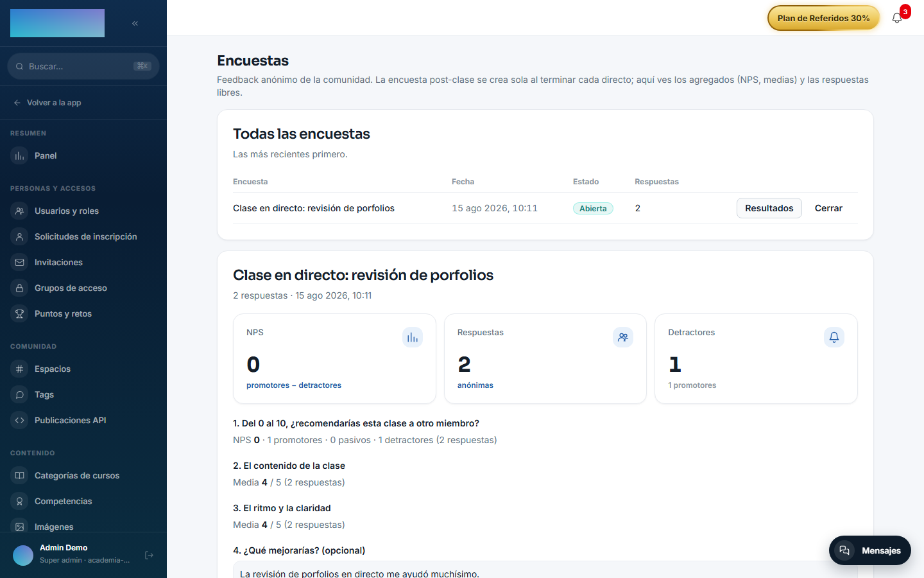Click the date 15 ago 2026, 10:11 cell
924x578 pixels.
coord(495,208)
